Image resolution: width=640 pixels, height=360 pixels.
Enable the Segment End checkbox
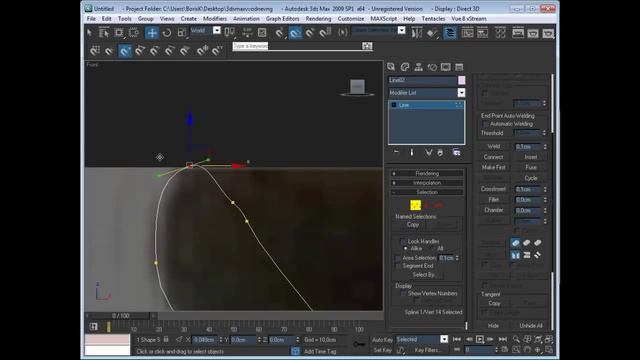(398, 266)
